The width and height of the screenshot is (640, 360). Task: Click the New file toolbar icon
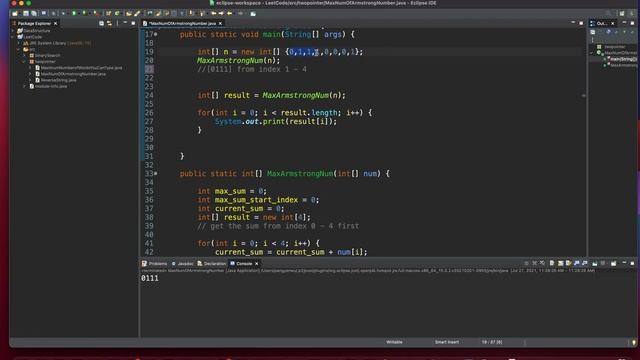[x=15, y=13]
